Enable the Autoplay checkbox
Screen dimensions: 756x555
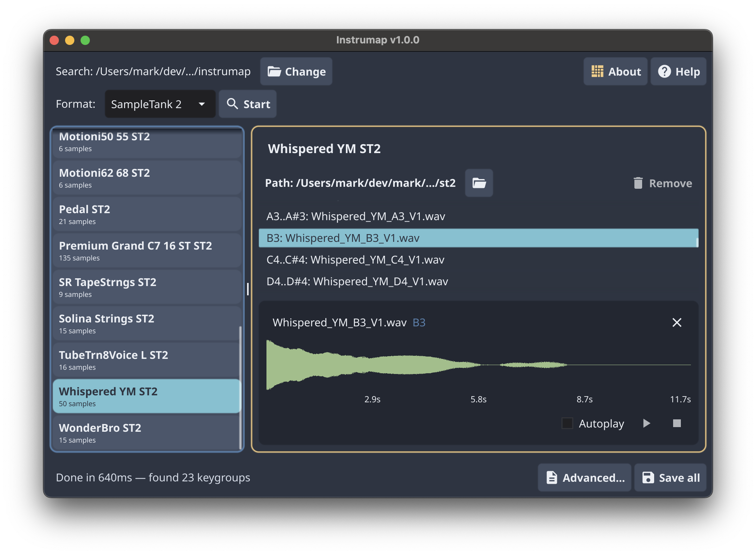point(567,423)
